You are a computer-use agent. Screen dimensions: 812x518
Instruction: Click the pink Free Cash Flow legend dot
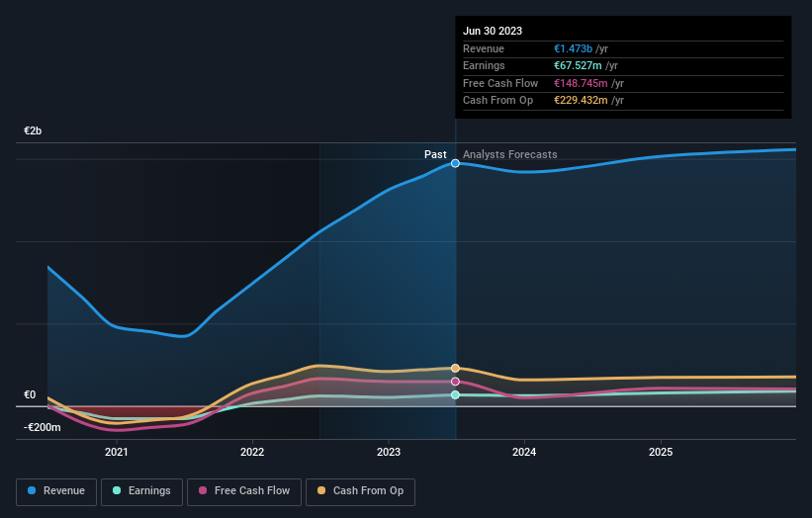pyautogui.click(x=203, y=490)
